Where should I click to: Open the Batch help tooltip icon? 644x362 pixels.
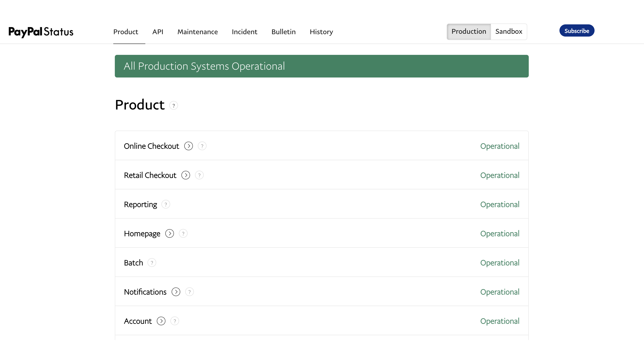[152, 263]
